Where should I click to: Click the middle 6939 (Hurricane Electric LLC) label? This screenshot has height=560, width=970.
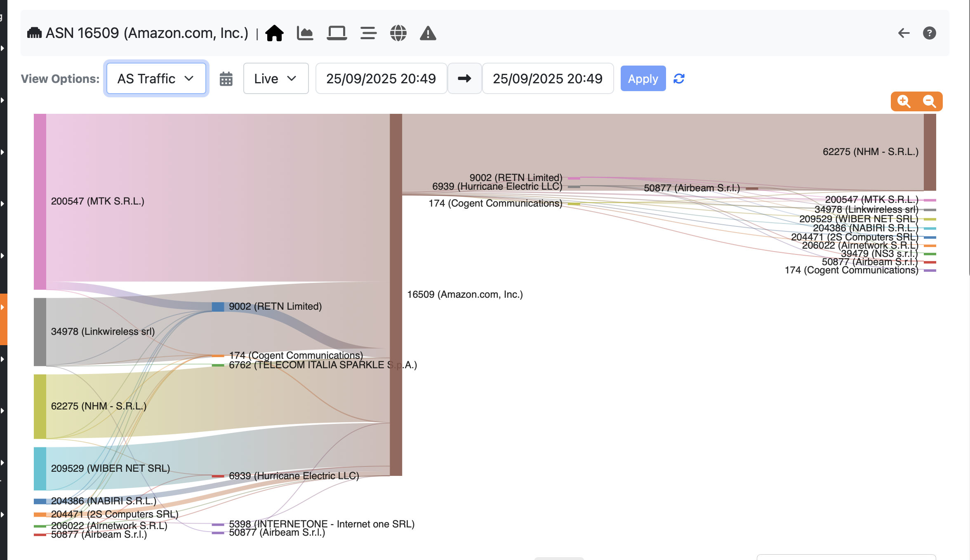point(294,476)
